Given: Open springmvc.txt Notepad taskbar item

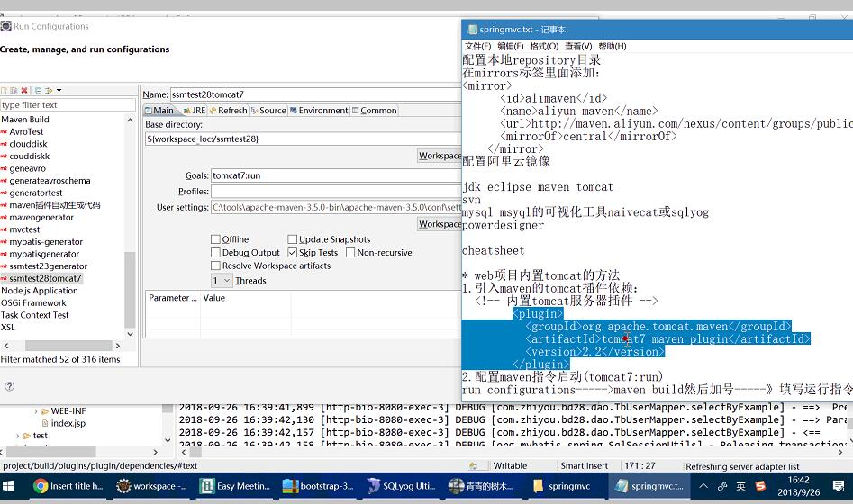Looking at the screenshot, I should (x=651, y=485).
